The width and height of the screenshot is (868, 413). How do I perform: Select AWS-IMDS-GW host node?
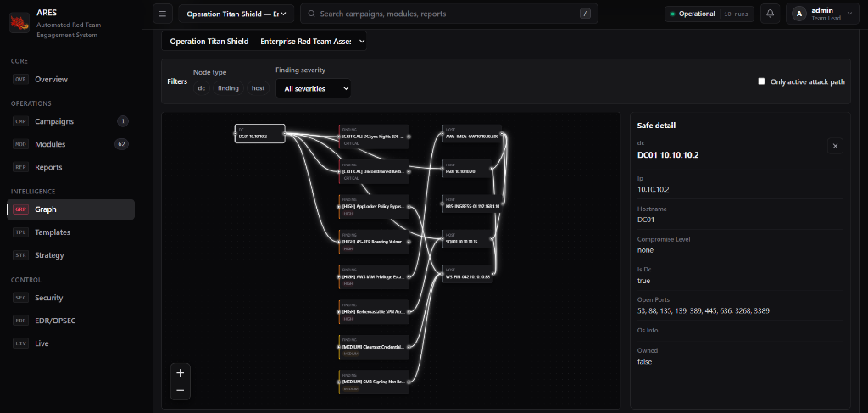click(x=472, y=133)
